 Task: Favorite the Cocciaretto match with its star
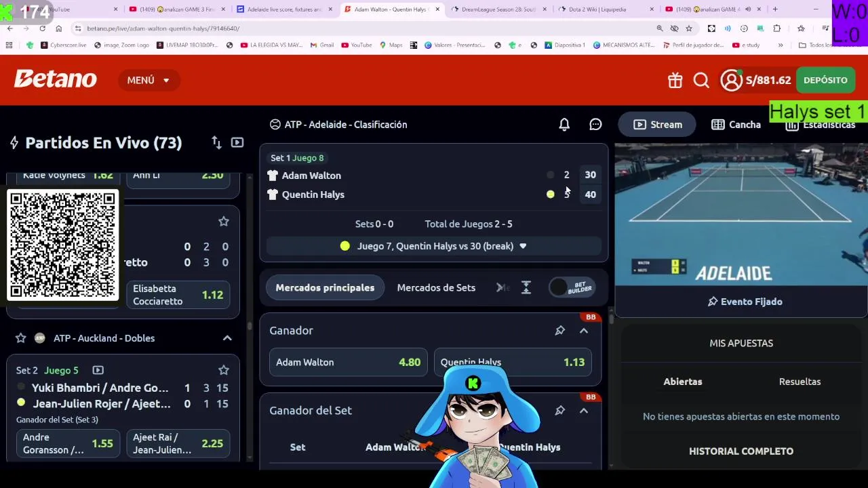pos(224,221)
